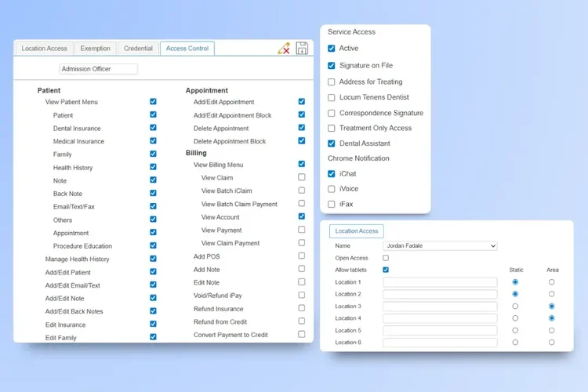Viewport: 588px width, 392px height.
Task: Uncheck View Patient Menu checkbox
Action: click(x=153, y=102)
